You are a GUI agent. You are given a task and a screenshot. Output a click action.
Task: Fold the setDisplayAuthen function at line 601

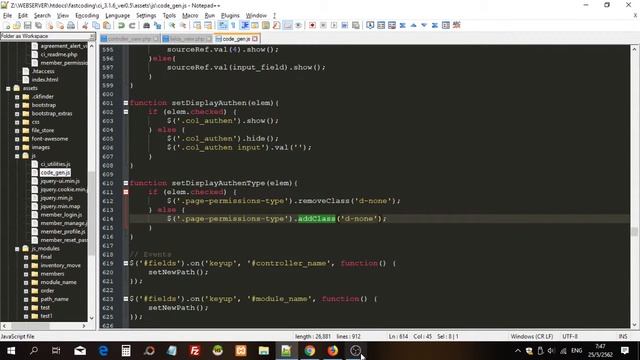(x=126, y=103)
